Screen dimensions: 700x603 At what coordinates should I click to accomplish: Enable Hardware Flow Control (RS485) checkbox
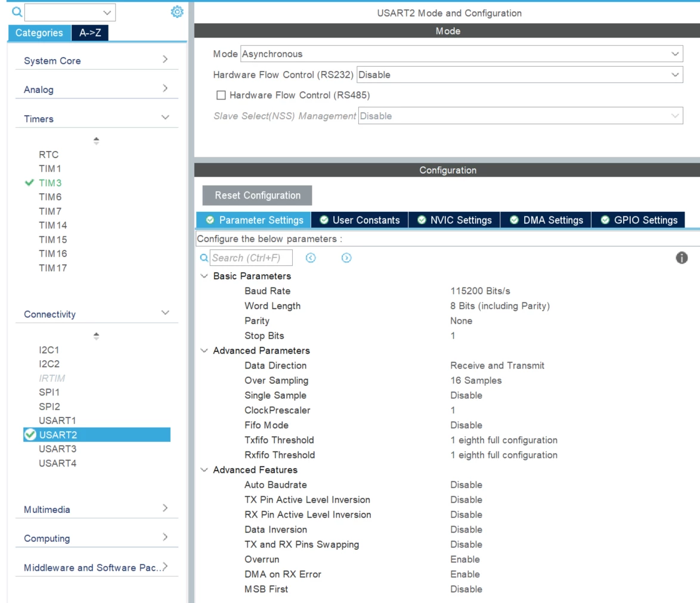coord(221,95)
